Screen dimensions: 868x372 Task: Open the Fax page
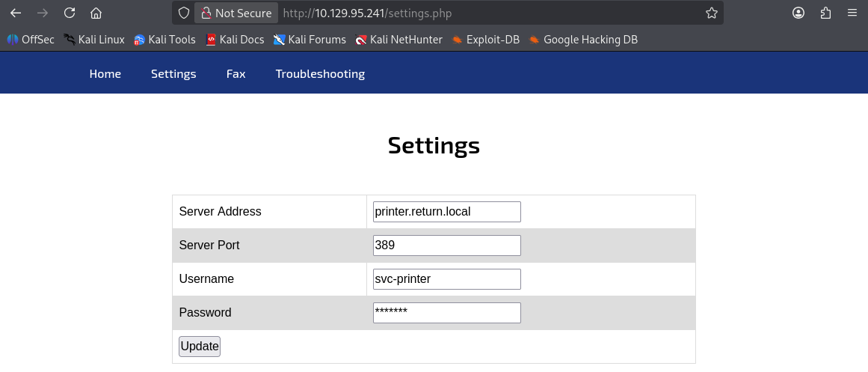(236, 73)
